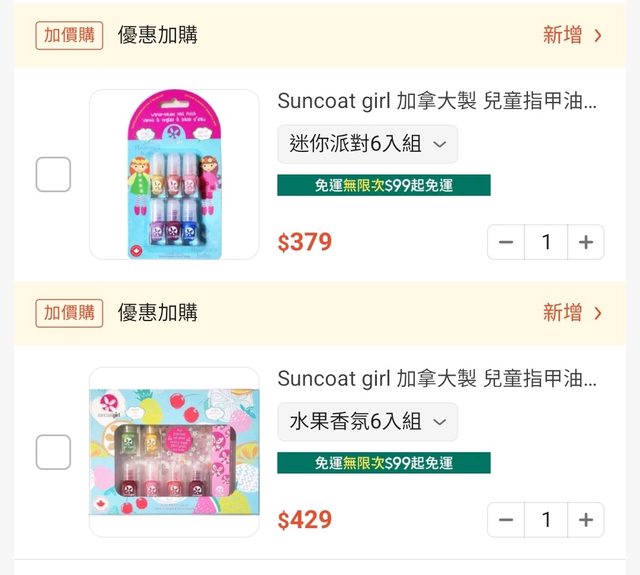Open the 水果香氛6入組 variant dropdown
640x575 pixels.
(367, 422)
